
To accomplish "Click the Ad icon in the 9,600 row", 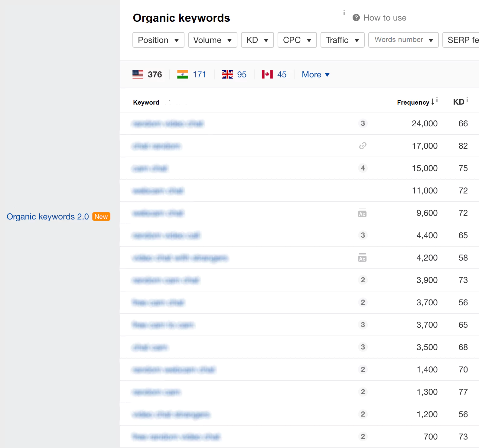I will (362, 213).
